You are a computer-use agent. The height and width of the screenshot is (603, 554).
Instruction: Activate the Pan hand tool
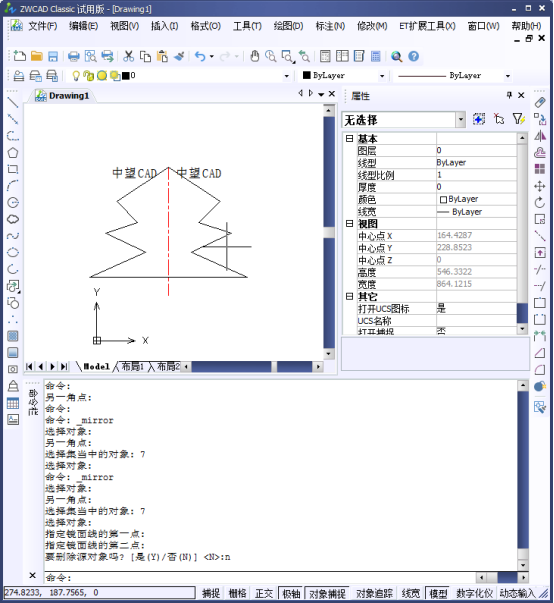coord(255,56)
